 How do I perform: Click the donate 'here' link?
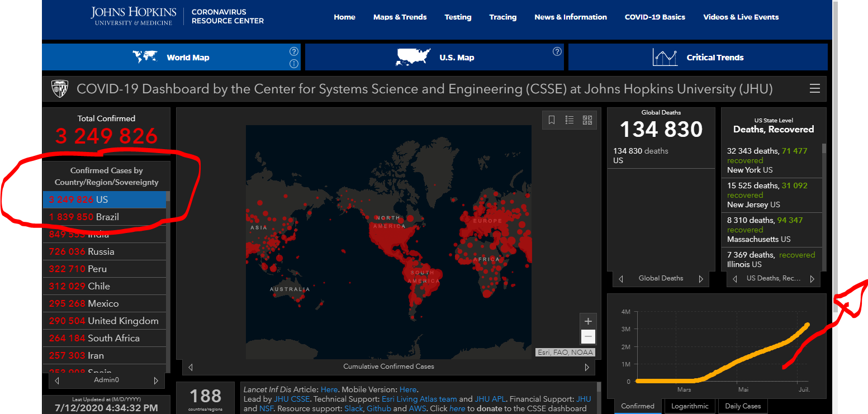coord(457,409)
